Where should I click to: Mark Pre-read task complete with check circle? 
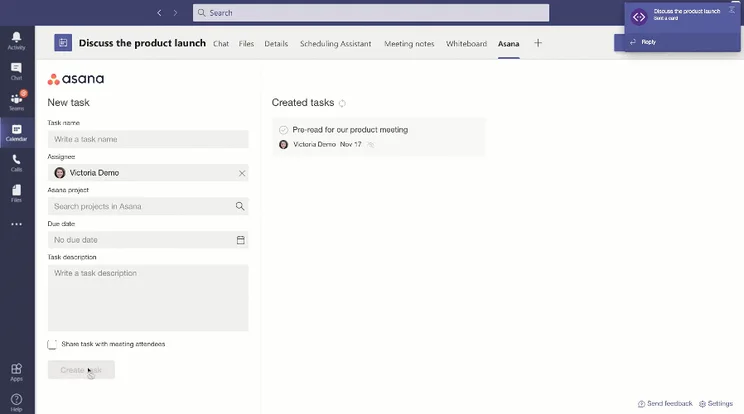(x=283, y=130)
